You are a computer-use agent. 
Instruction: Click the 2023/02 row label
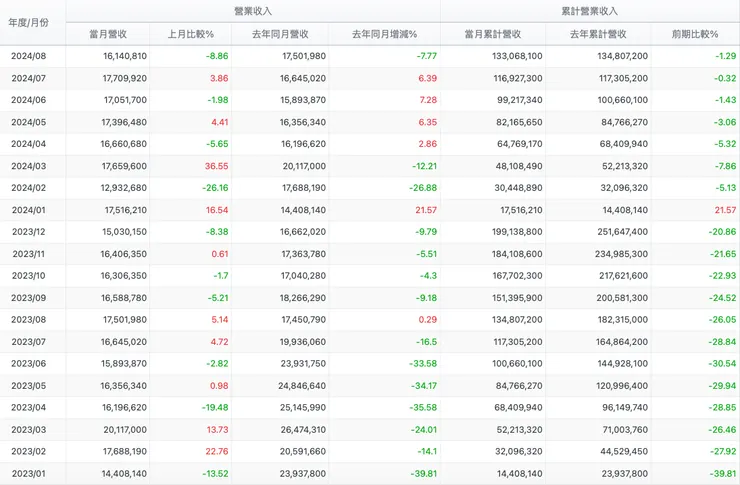pyautogui.click(x=29, y=451)
